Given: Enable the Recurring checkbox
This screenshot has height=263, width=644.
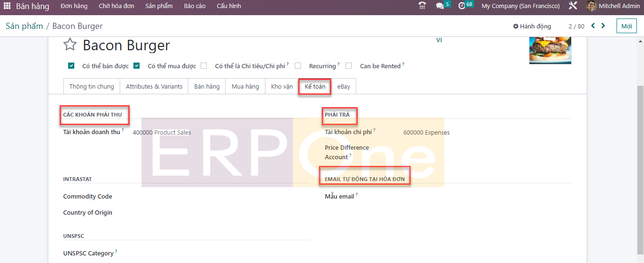Looking at the screenshot, I should click(298, 66).
